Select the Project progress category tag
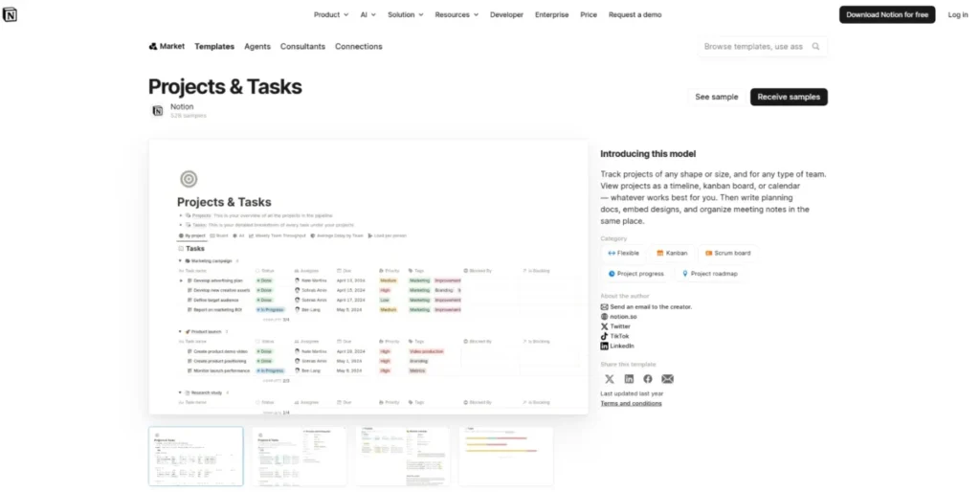Image resolution: width=980 pixels, height=492 pixels. [x=635, y=274]
